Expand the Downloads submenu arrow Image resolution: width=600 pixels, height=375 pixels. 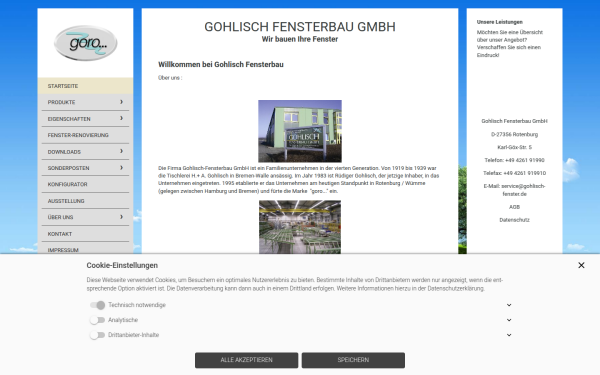(121, 151)
